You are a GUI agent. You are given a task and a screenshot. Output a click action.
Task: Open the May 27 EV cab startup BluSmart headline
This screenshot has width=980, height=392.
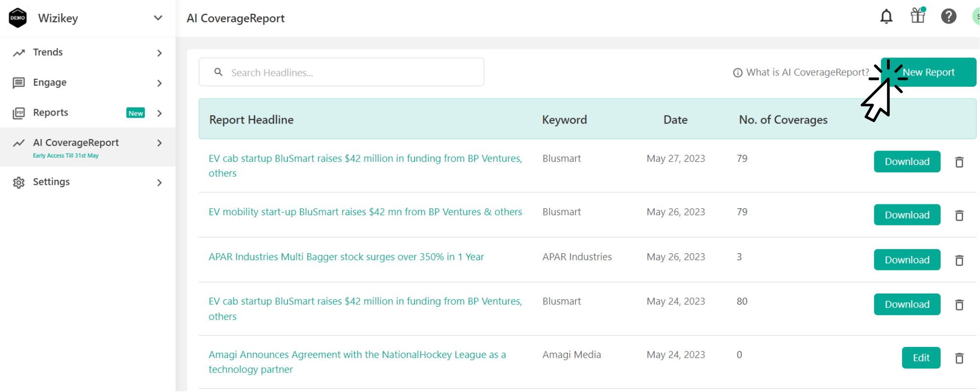pyautogui.click(x=365, y=166)
